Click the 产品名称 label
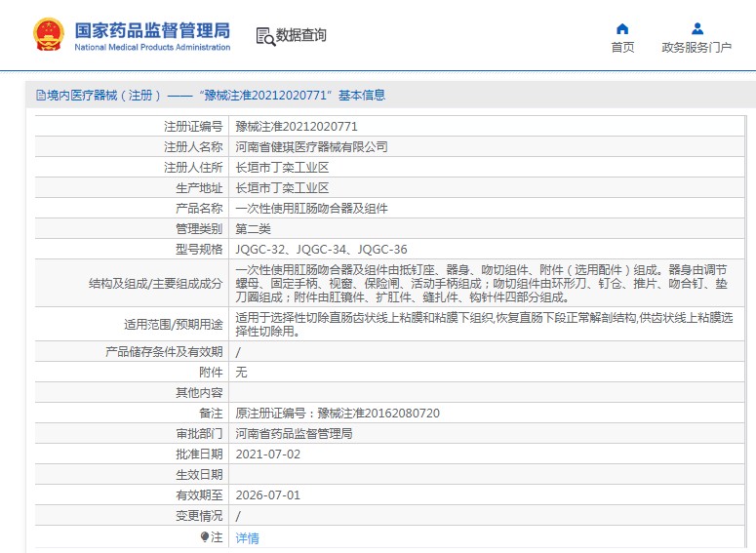Viewport: 756px width, 553px height. (199, 209)
